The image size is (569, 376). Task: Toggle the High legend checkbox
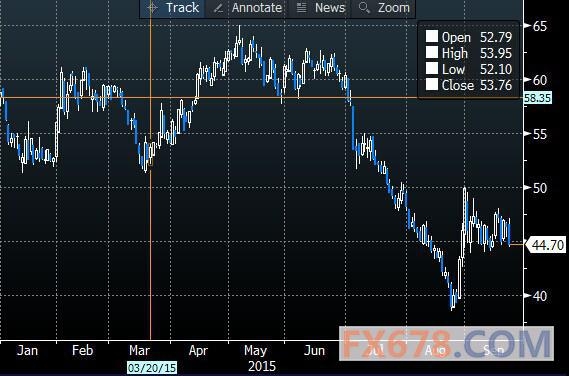tap(432, 52)
